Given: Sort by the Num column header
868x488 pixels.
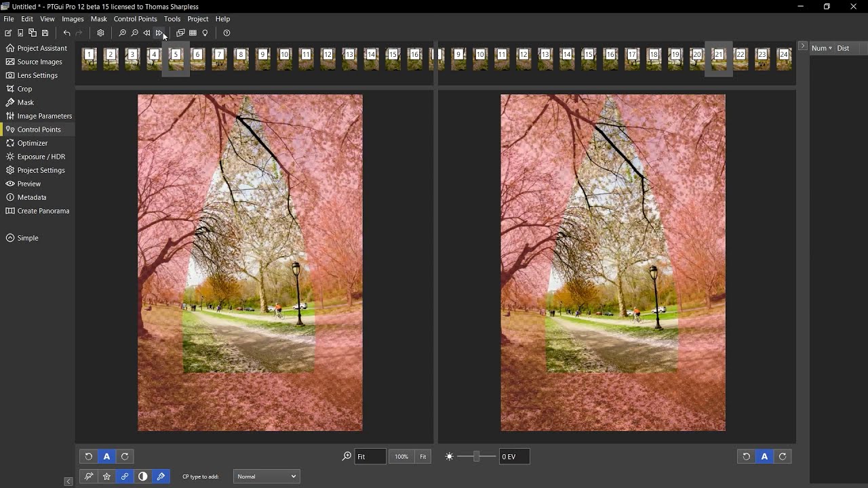Looking at the screenshot, I should tap(821, 48).
